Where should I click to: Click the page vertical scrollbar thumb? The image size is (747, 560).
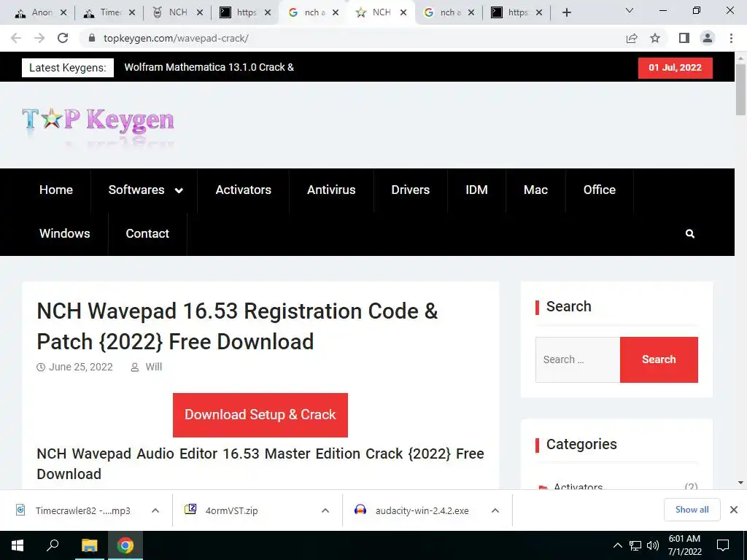point(740,90)
